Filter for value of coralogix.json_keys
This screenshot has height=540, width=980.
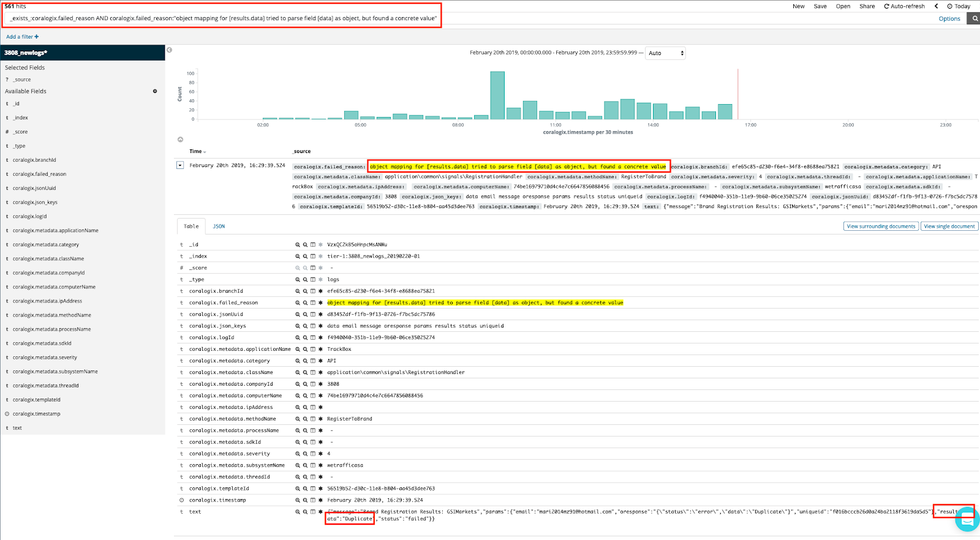[298, 326]
